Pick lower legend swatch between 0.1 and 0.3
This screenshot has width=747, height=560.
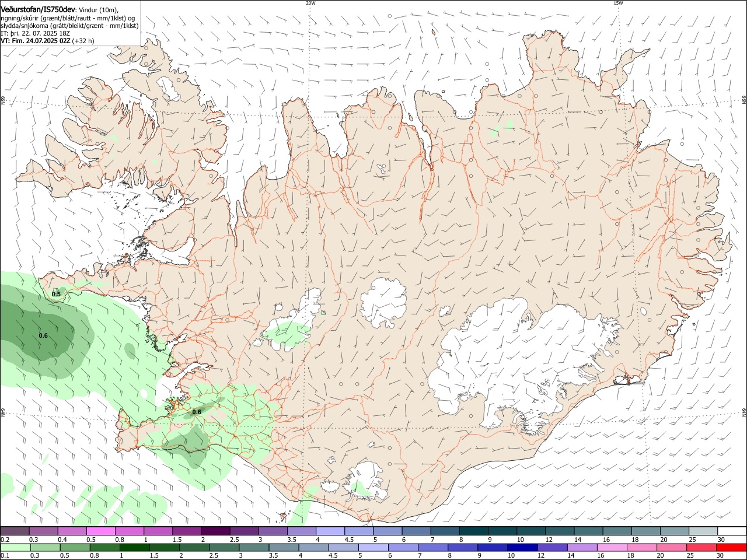[16, 548]
